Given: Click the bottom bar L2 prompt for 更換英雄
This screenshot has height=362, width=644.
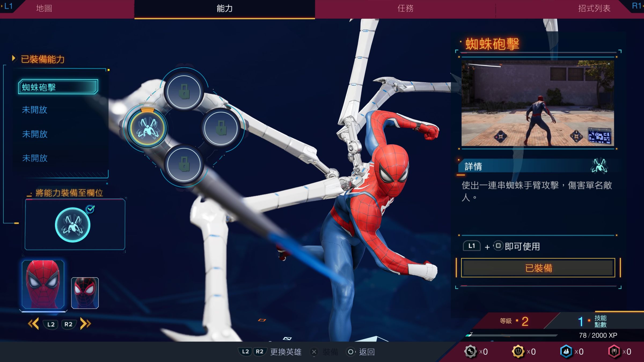Looking at the screenshot, I should point(245,352).
